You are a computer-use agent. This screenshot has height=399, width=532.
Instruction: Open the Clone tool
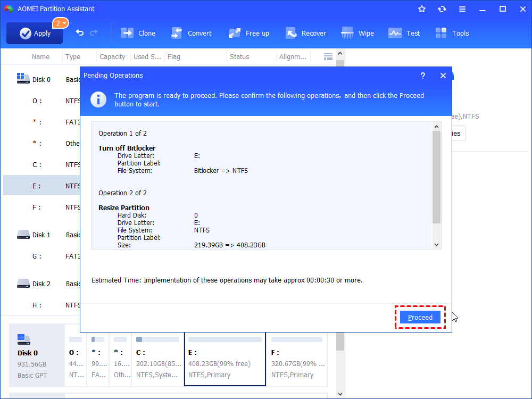point(138,33)
